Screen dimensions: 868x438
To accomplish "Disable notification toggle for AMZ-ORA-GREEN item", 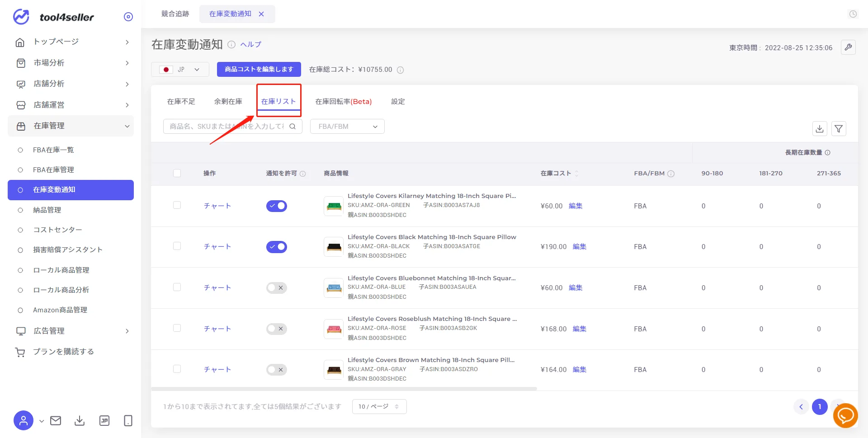I will point(277,206).
